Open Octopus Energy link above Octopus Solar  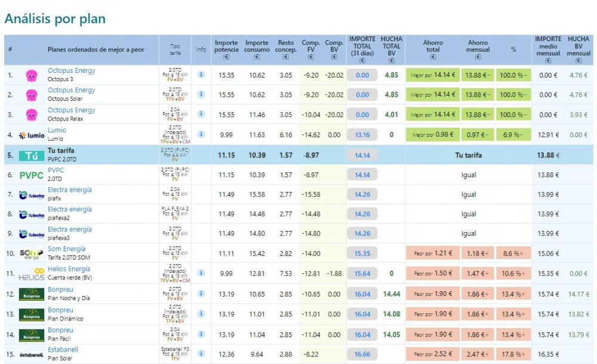pos(71,90)
